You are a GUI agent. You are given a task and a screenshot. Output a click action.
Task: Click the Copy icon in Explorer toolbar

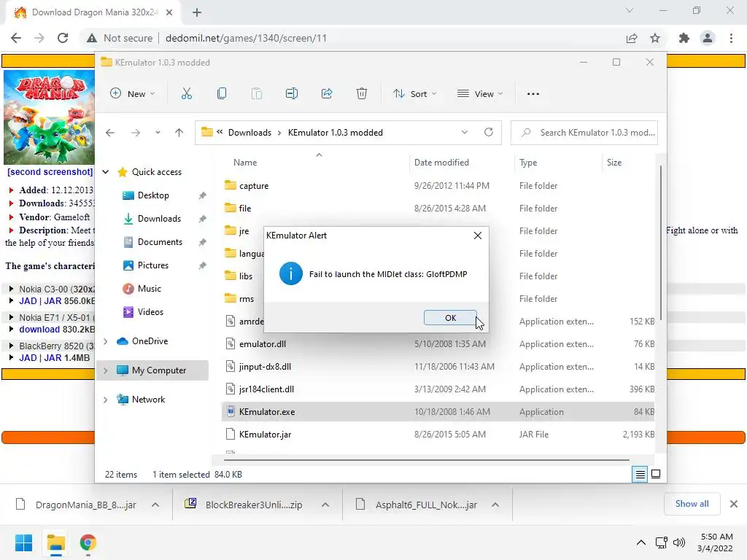tap(222, 94)
